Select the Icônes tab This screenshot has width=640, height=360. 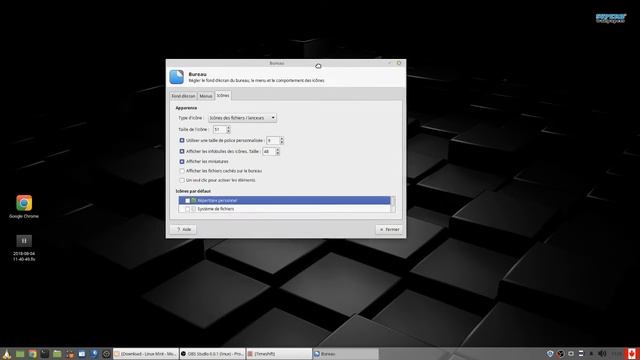pyautogui.click(x=223, y=96)
